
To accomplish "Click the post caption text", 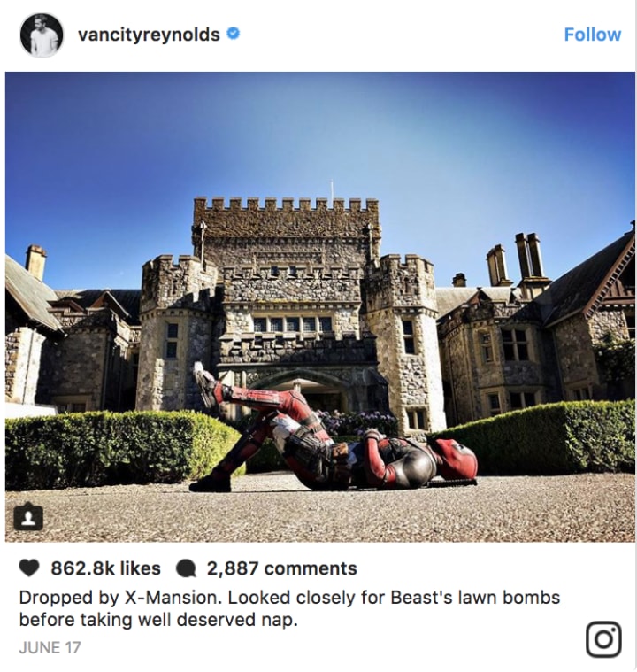I will tap(289, 608).
